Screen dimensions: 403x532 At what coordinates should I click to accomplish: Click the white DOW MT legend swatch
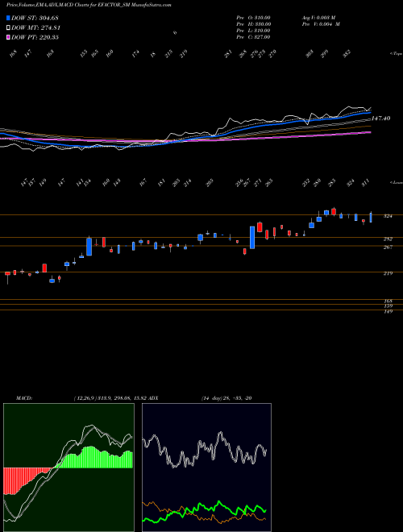tap(9, 28)
